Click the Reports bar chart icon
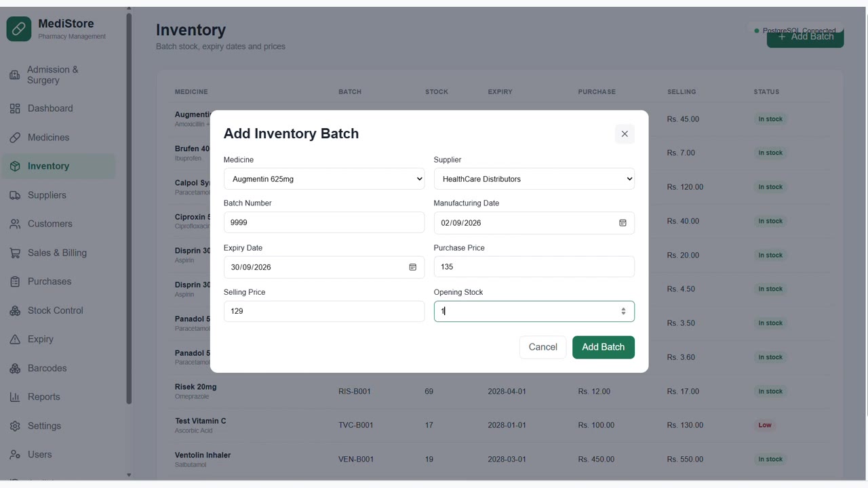868x488 pixels. point(15,397)
